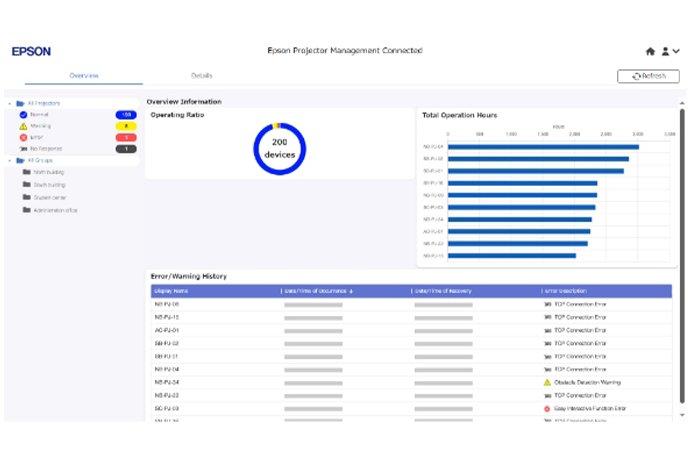Open the user account menu
The image size is (690, 460).
[669, 51]
